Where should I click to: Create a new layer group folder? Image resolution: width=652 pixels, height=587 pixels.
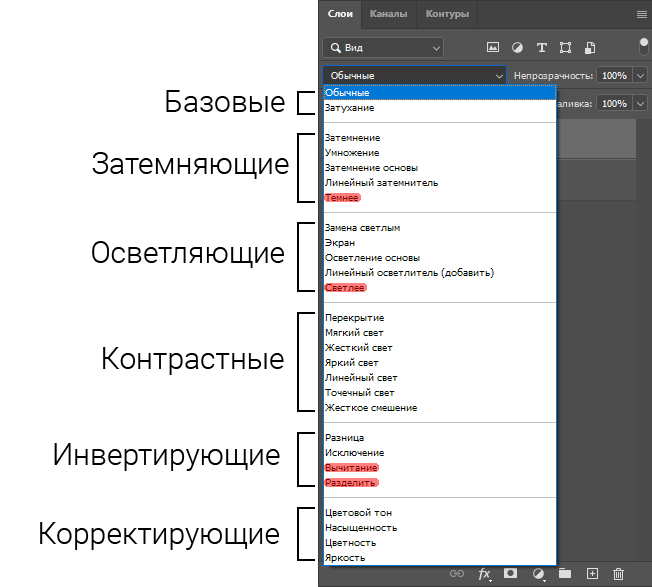click(565, 573)
